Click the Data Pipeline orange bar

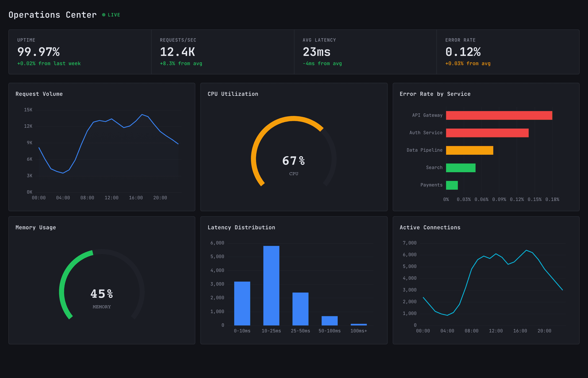[x=469, y=150]
